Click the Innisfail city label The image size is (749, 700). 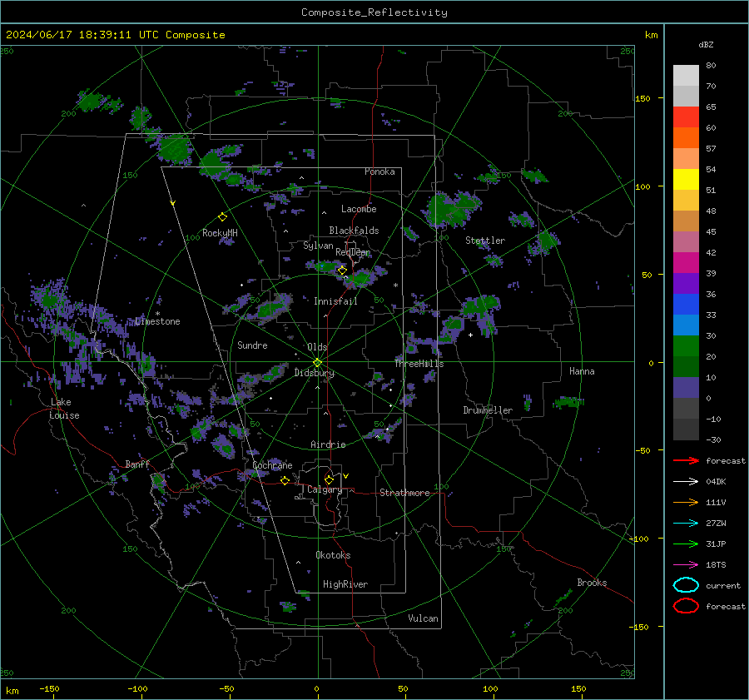click(335, 301)
